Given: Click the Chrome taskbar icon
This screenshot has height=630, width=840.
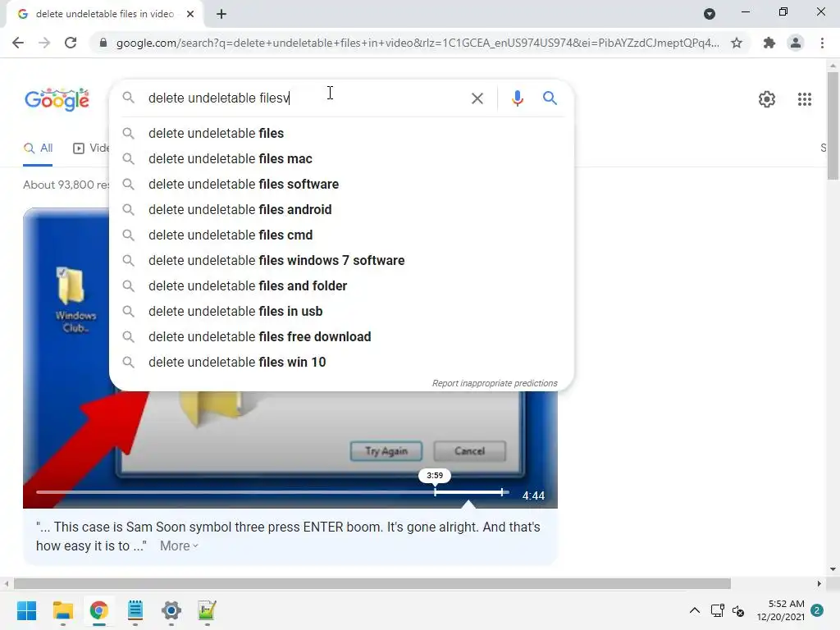Looking at the screenshot, I should point(99,610).
